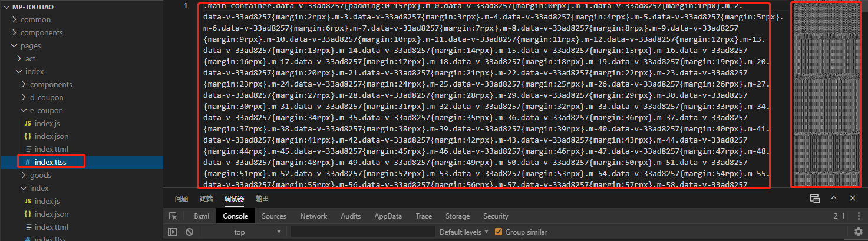Image resolution: width=868 pixels, height=241 pixels.
Task: Open the 终端 panel tab
Action: pyautogui.click(x=206, y=199)
